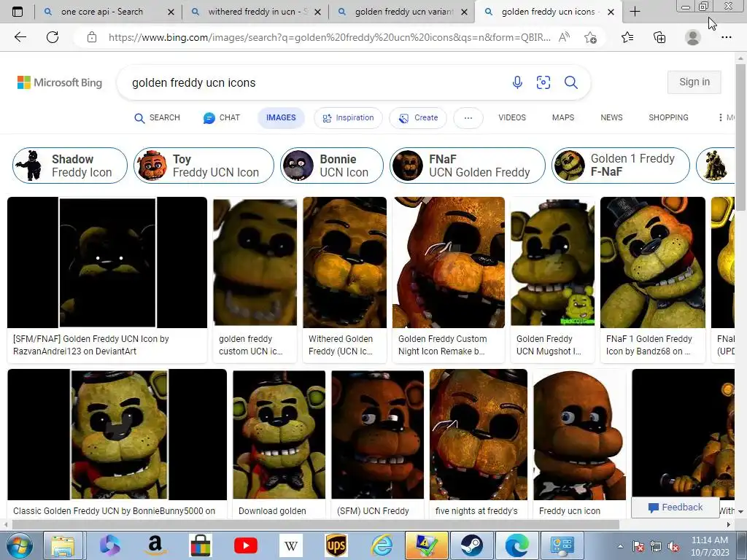
Task: Click the Inspiration button
Action: [348, 117]
